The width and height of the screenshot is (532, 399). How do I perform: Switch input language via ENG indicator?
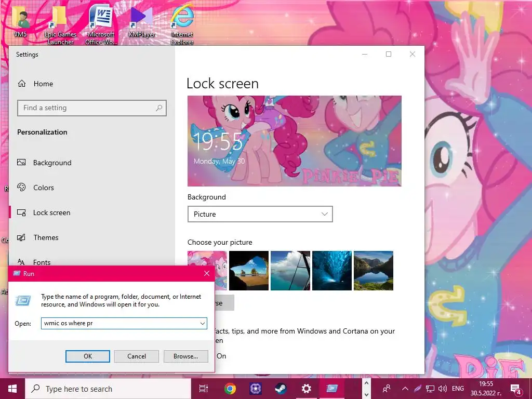click(458, 389)
